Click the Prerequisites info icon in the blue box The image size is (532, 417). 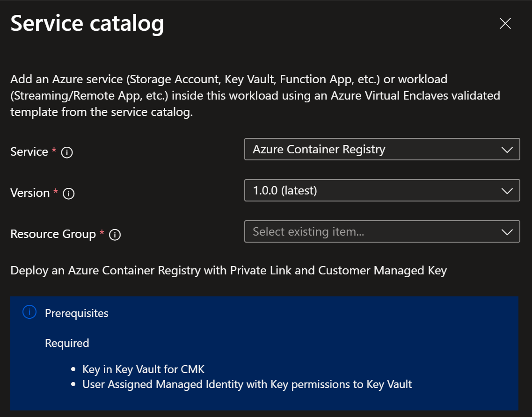point(29,312)
